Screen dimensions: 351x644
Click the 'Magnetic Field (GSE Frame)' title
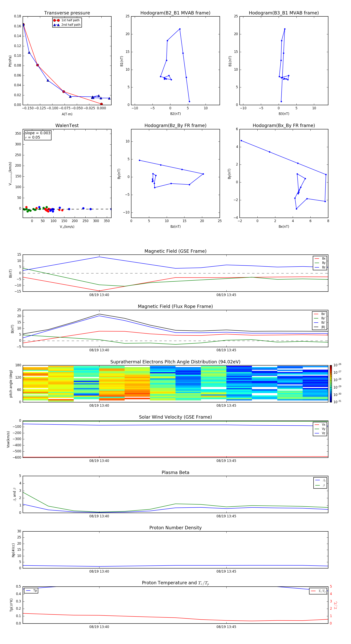175,251
